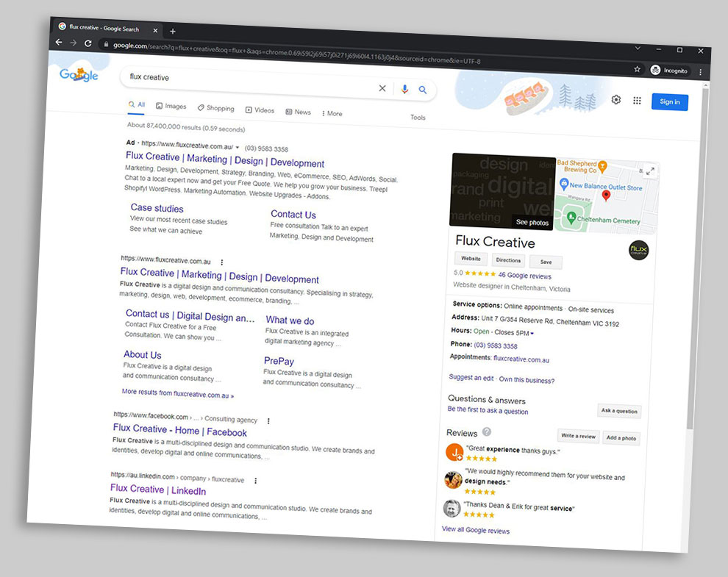
Task: Go back with the browser back arrow
Action: (59, 42)
